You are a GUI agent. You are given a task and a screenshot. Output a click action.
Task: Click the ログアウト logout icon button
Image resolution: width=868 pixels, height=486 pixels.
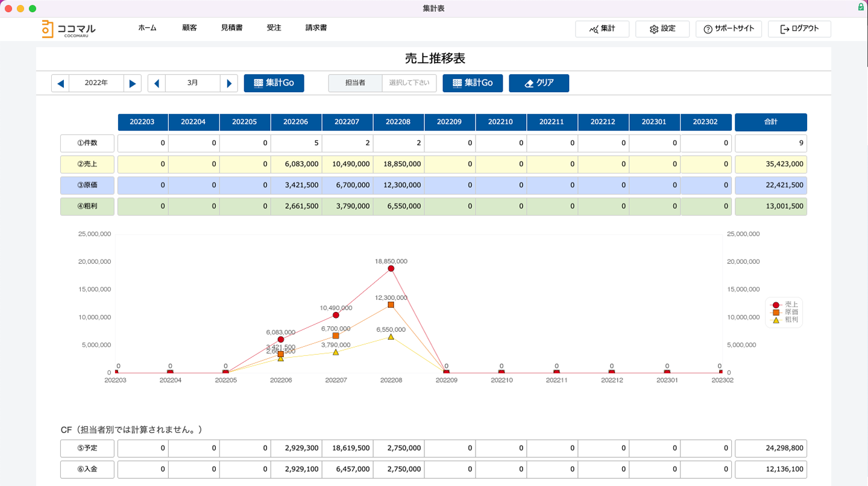(799, 29)
